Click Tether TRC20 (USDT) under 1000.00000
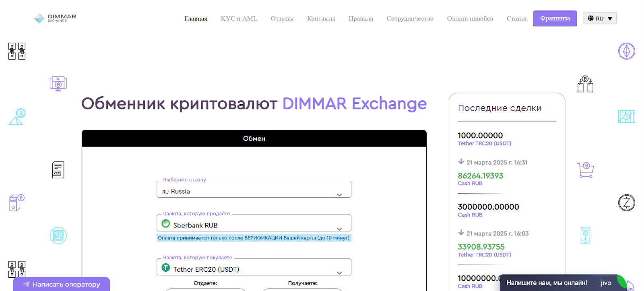 click(x=484, y=143)
